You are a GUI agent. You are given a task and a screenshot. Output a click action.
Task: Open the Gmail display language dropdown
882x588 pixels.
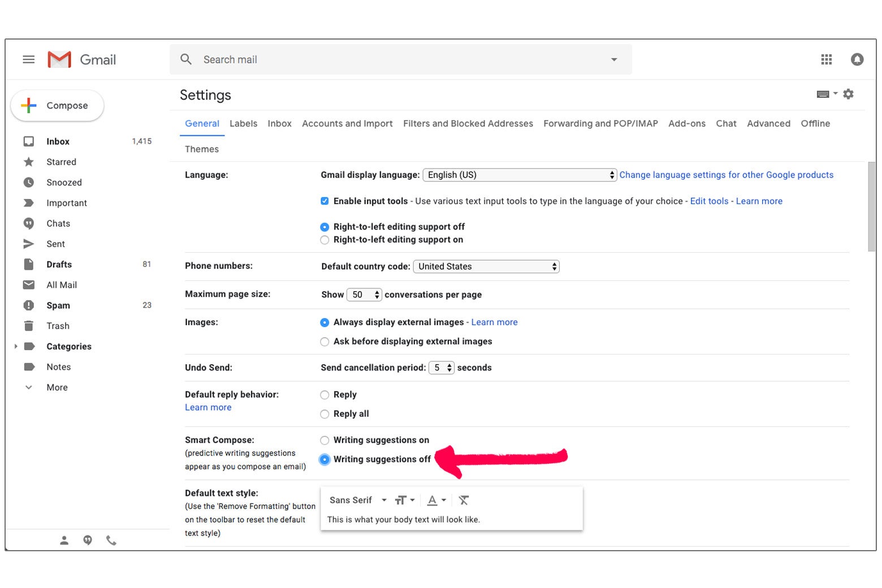[518, 175]
